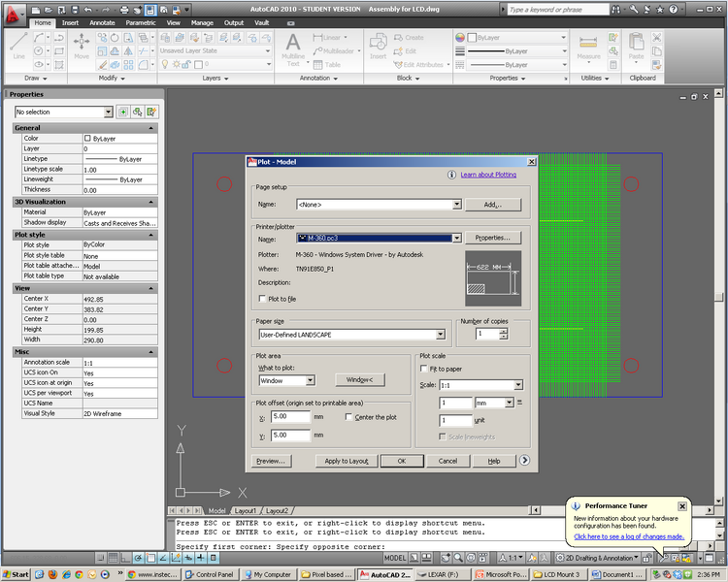Click the Pan hand status bar icon
The height and width of the screenshot is (582, 728).
pos(446,558)
